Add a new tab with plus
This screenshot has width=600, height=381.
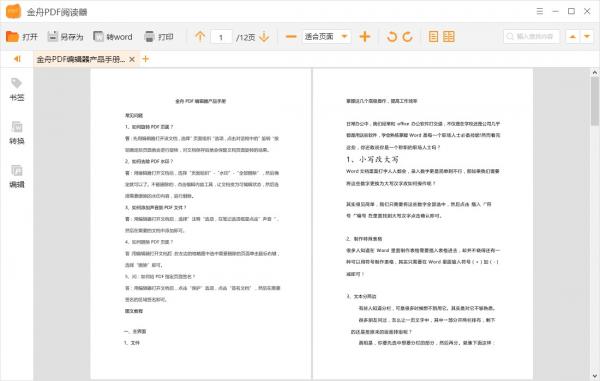point(145,59)
